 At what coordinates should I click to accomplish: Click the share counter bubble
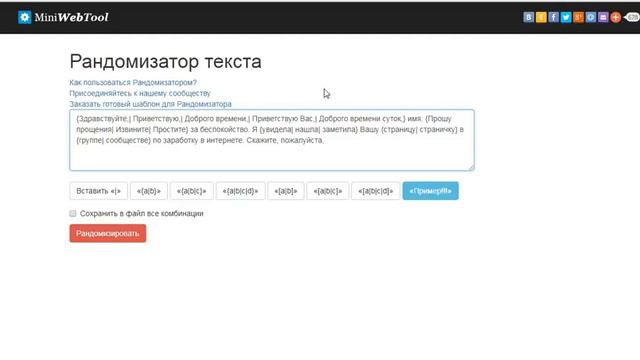tap(632, 17)
